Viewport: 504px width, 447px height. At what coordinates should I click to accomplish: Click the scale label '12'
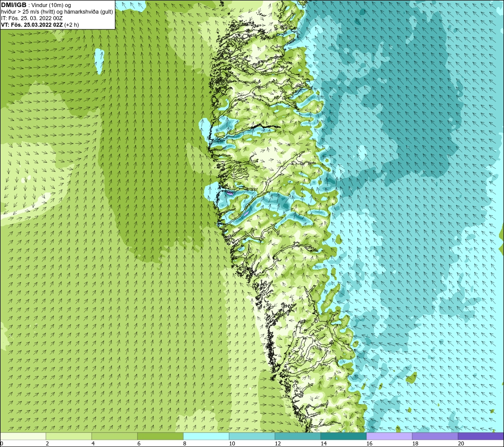pos(278,443)
